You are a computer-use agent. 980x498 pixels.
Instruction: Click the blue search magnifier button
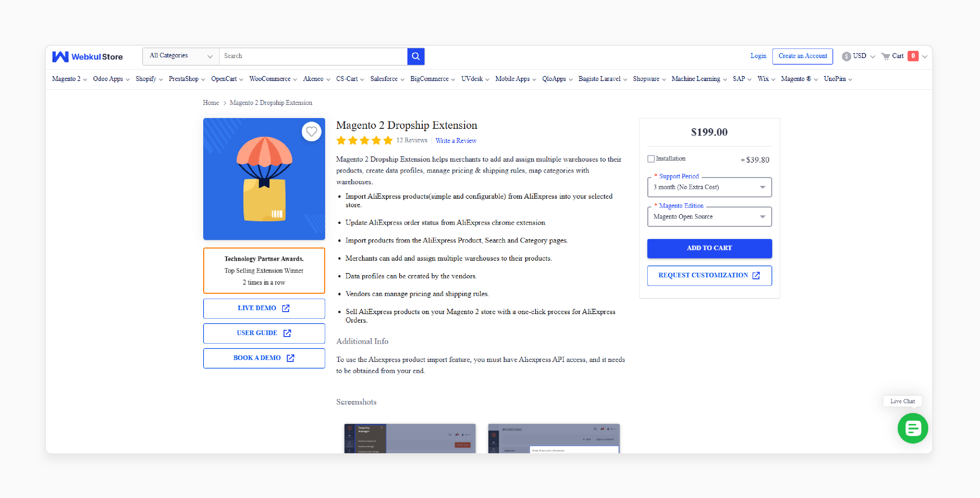pyautogui.click(x=416, y=56)
